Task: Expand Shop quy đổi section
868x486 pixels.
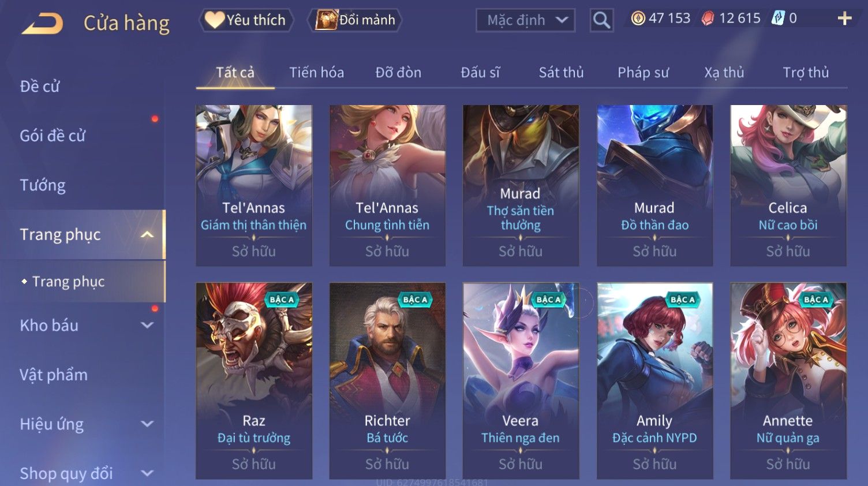Action: (147, 473)
